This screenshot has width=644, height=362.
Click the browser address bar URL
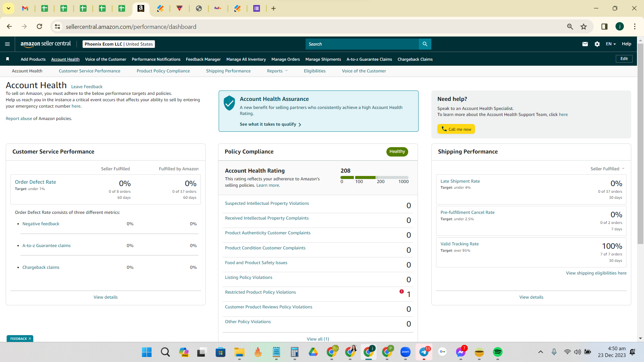pos(131,26)
